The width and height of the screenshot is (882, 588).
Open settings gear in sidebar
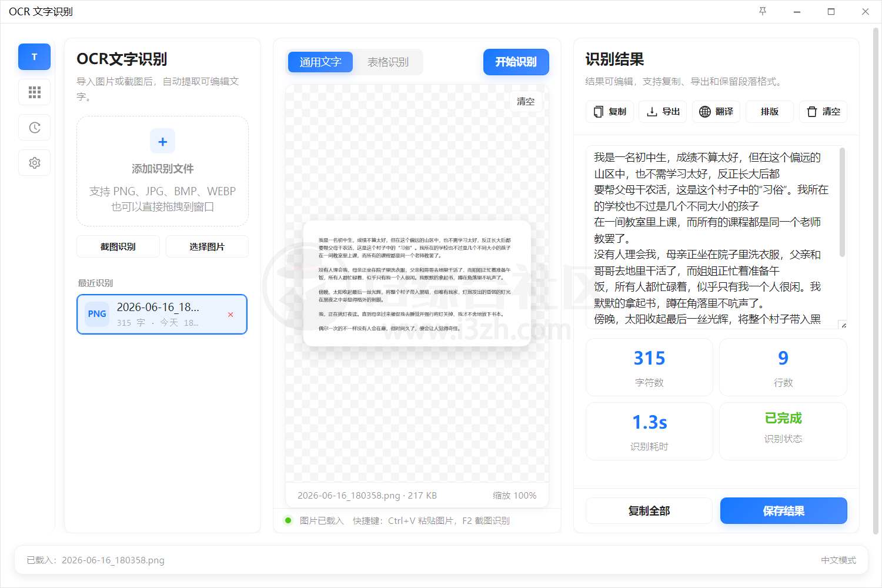[x=34, y=163]
